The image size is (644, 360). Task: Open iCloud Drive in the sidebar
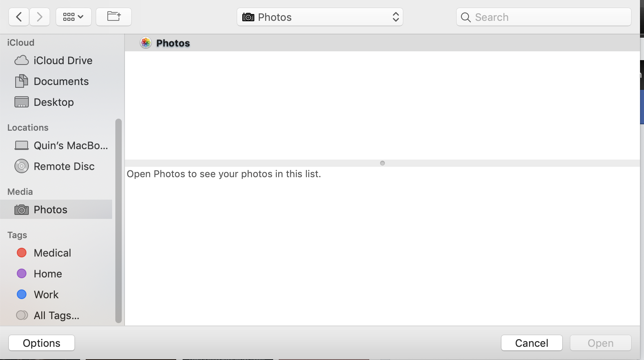point(63,61)
